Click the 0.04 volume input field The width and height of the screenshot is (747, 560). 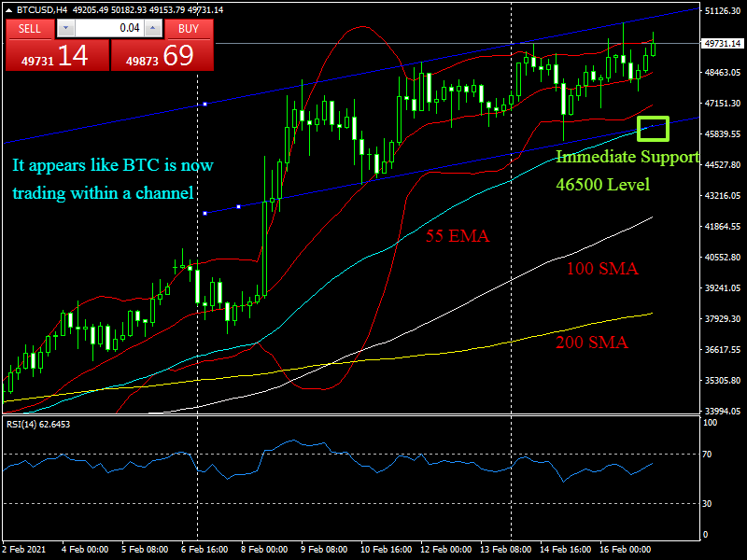click(109, 28)
